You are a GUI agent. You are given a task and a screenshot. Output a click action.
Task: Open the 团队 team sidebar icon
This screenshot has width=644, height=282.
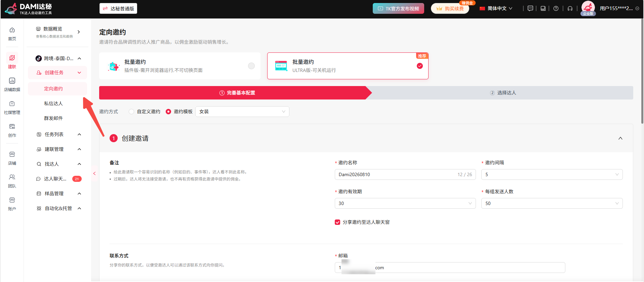coord(12,181)
